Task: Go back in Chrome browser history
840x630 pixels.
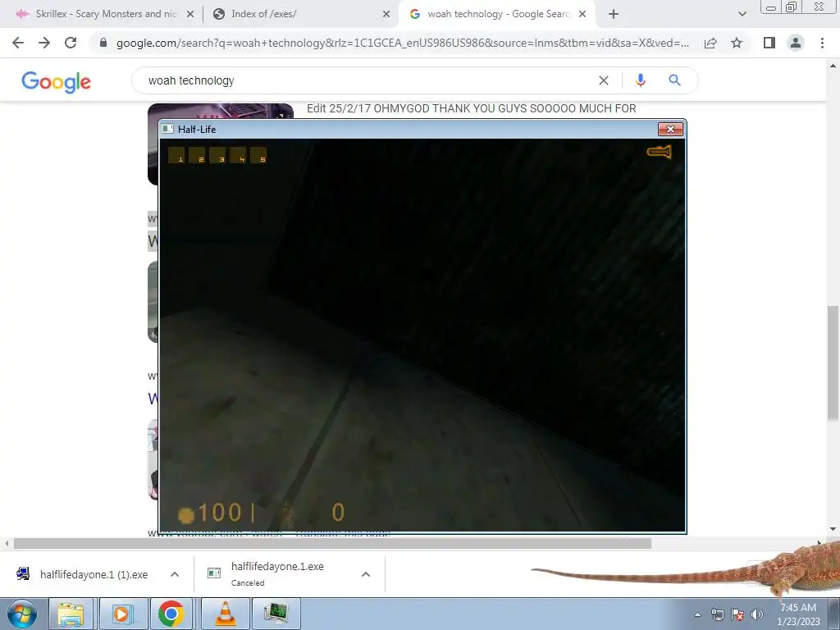Action: (x=18, y=43)
